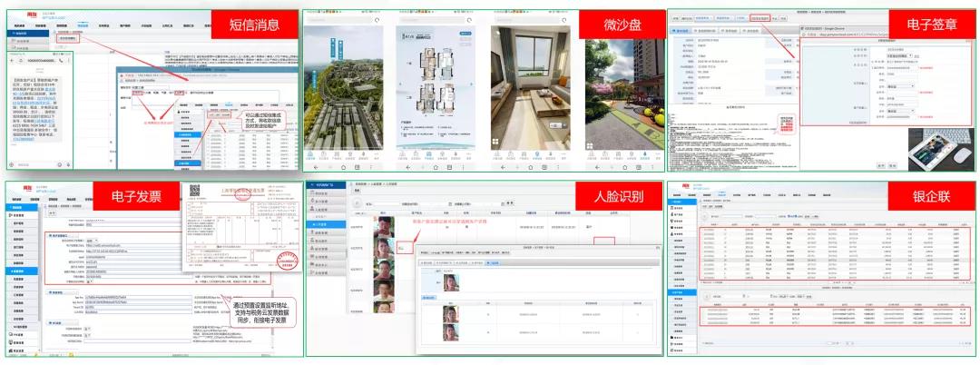
Task: Tap refresh icon on aerial-view phone screen
Action: [377, 19]
